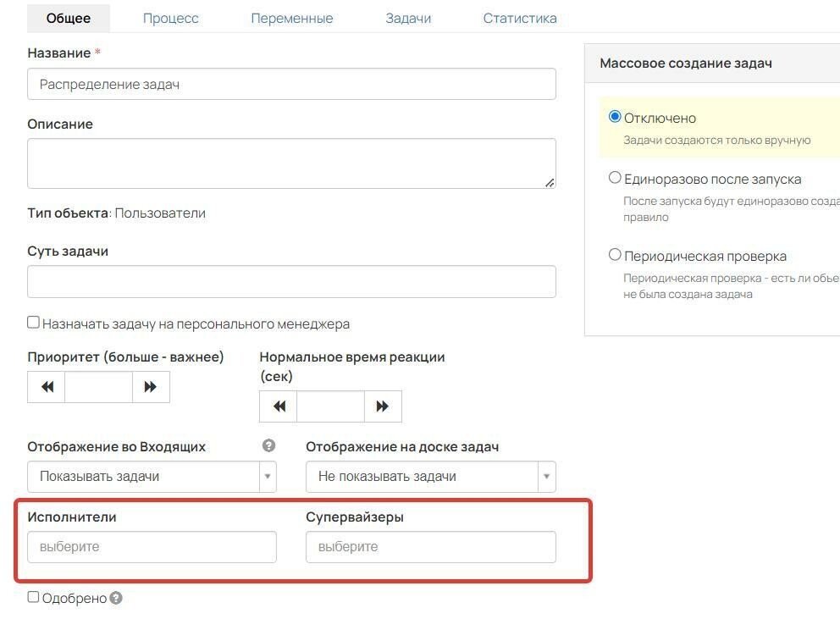
Task: Open help icon beside Одобрено
Action: pyautogui.click(x=116, y=598)
